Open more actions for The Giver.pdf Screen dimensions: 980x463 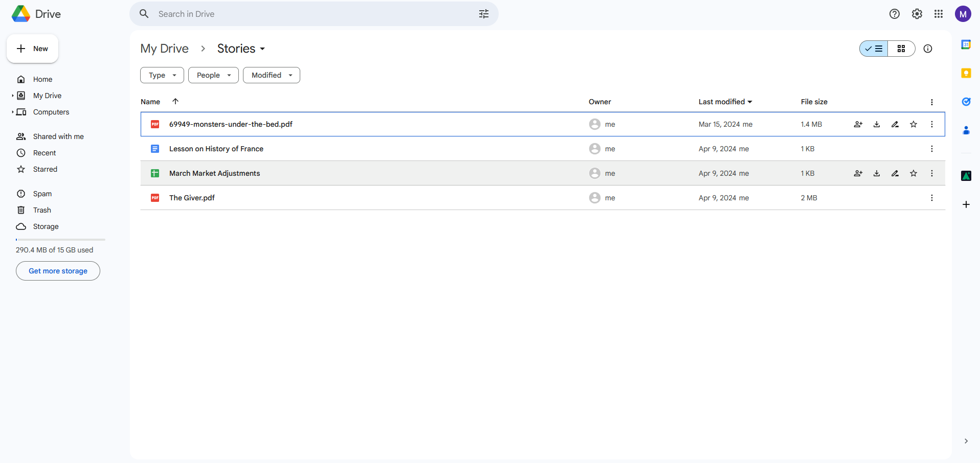[x=932, y=198]
